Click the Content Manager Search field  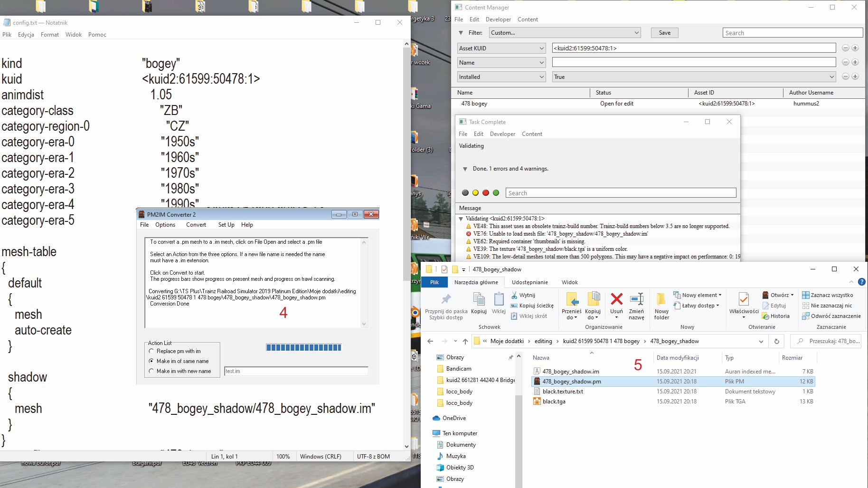(792, 33)
